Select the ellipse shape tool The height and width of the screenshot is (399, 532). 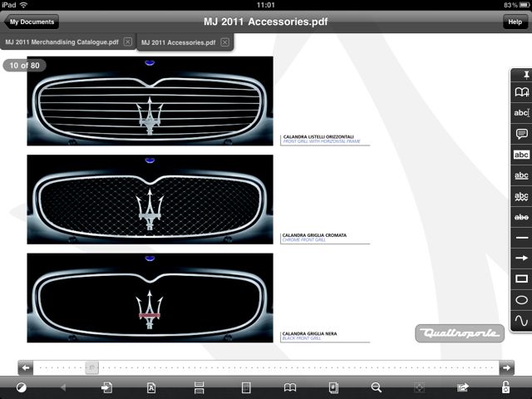tap(521, 300)
